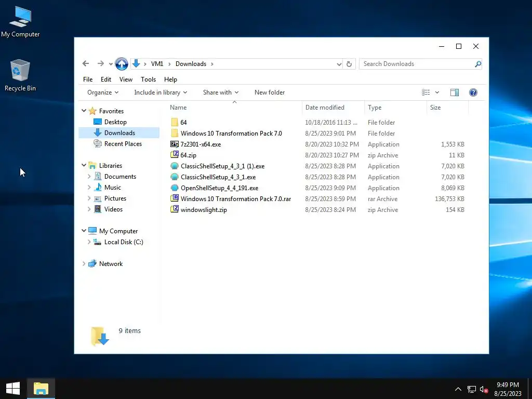Open the View menu
The width and height of the screenshot is (532, 399).
126,79
